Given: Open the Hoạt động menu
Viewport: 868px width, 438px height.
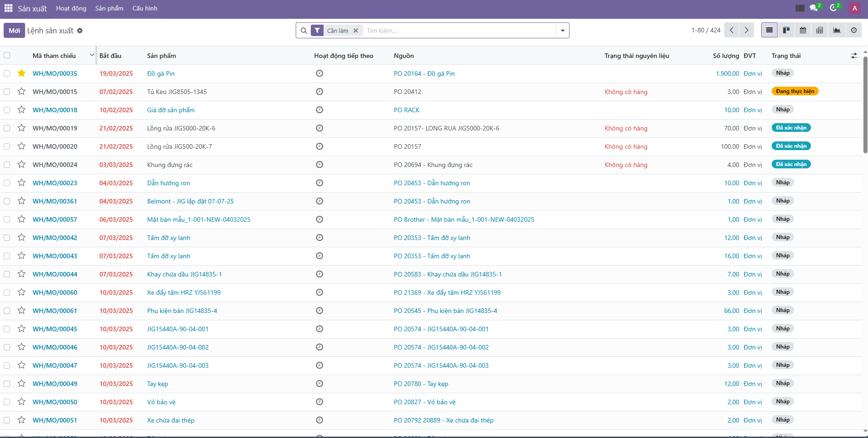Looking at the screenshot, I should (71, 8).
